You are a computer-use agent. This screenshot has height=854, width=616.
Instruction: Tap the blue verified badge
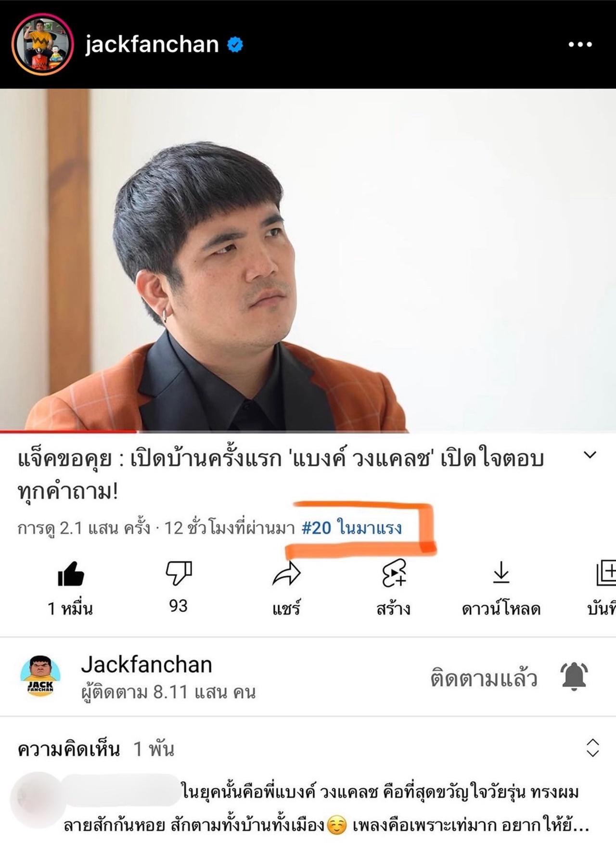tap(235, 45)
